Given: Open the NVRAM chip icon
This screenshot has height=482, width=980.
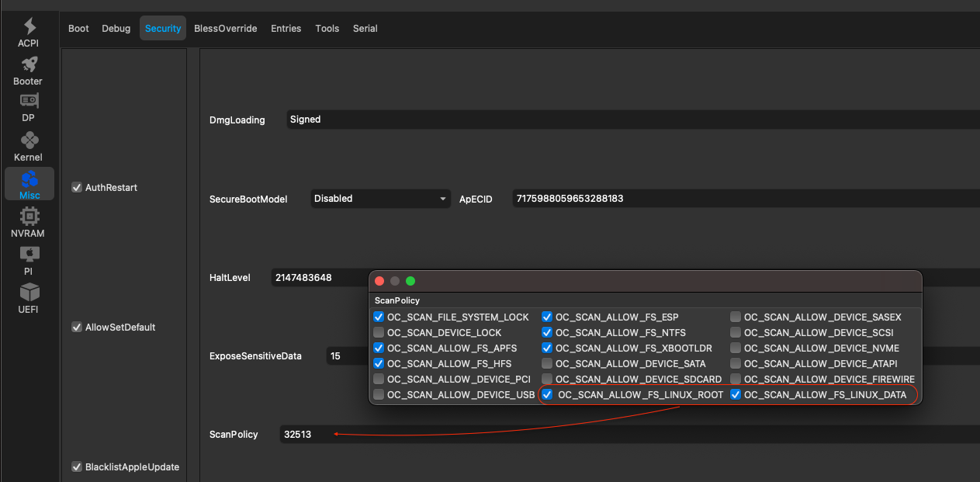Looking at the screenshot, I should point(29,217).
